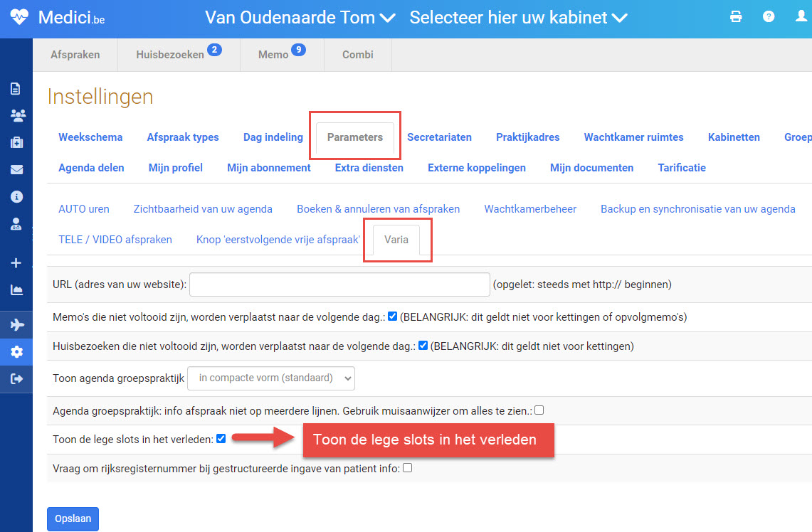Enable rijksregisternummer request checkbox
The image size is (812, 532).
tap(408, 468)
